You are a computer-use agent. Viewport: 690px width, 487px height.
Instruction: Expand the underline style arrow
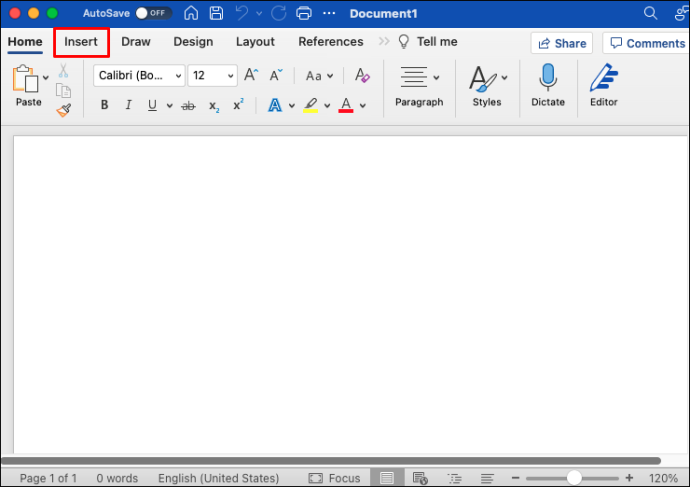169,106
